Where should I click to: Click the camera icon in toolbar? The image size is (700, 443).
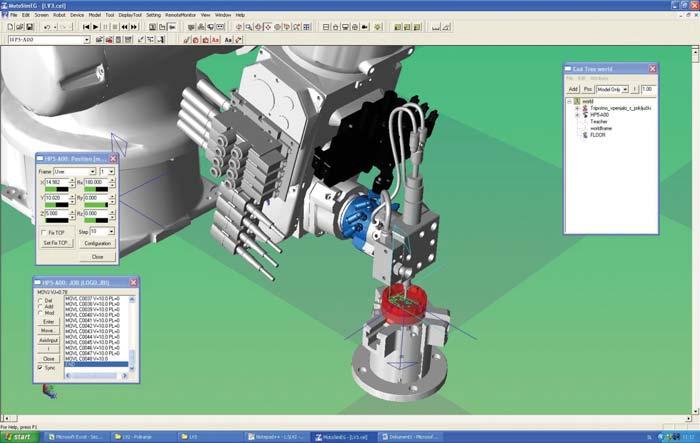pos(365,27)
